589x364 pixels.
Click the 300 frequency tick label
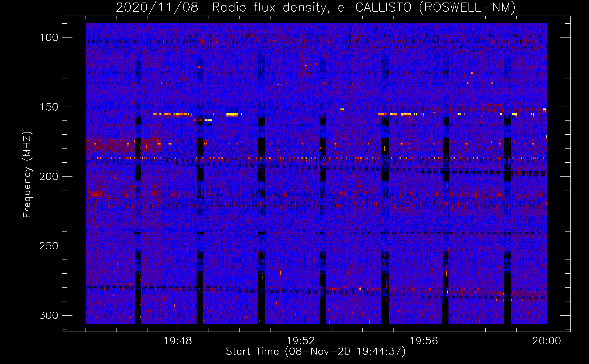click(x=49, y=315)
